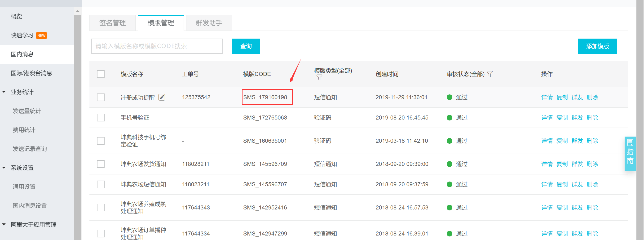Switch to the 模版管理 tab
The height and width of the screenshot is (240, 644).
tap(161, 23)
